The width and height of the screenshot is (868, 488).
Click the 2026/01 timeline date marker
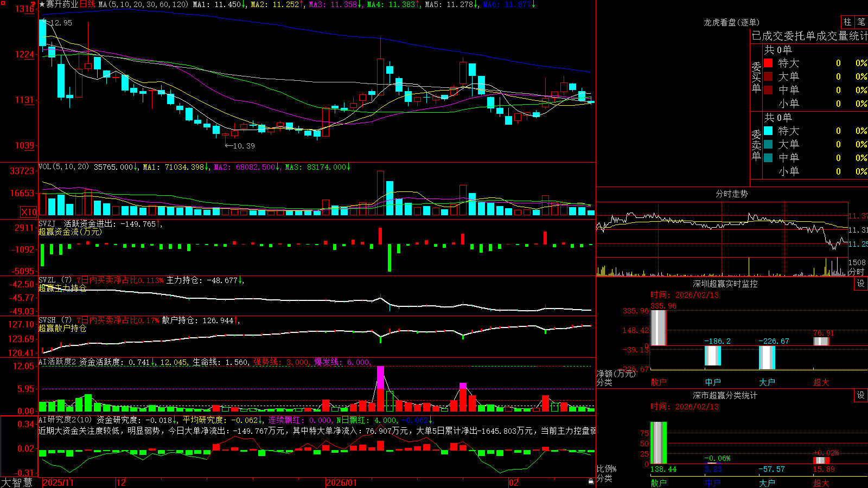tap(341, 483)
